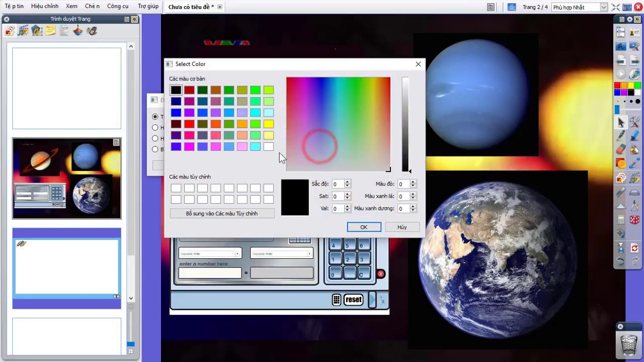Click the Flipchart Bin trash can

(x=628, y=344)
